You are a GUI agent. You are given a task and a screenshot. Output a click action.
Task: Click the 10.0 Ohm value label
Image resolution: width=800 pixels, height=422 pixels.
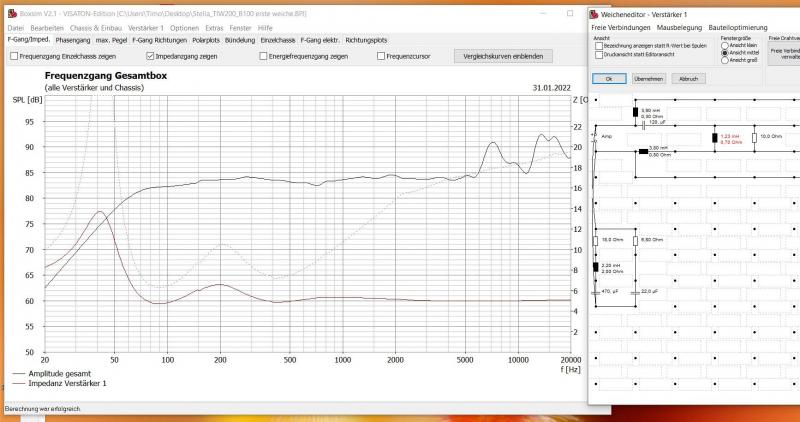point(771,136)
